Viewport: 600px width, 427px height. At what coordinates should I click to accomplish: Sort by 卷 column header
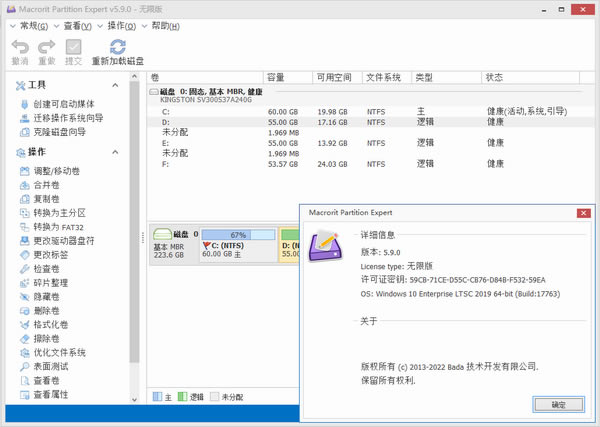[205, 78]
